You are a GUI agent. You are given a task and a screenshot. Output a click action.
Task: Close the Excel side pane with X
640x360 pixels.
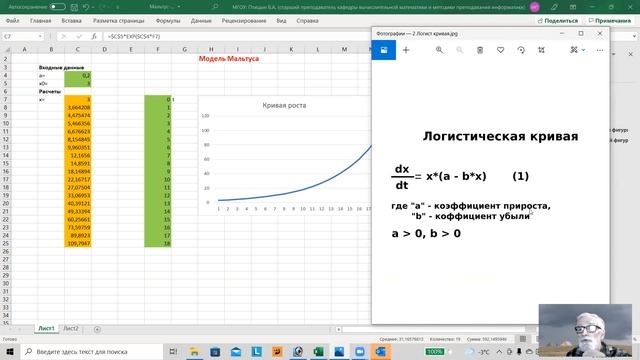click(x=631, y=54)
